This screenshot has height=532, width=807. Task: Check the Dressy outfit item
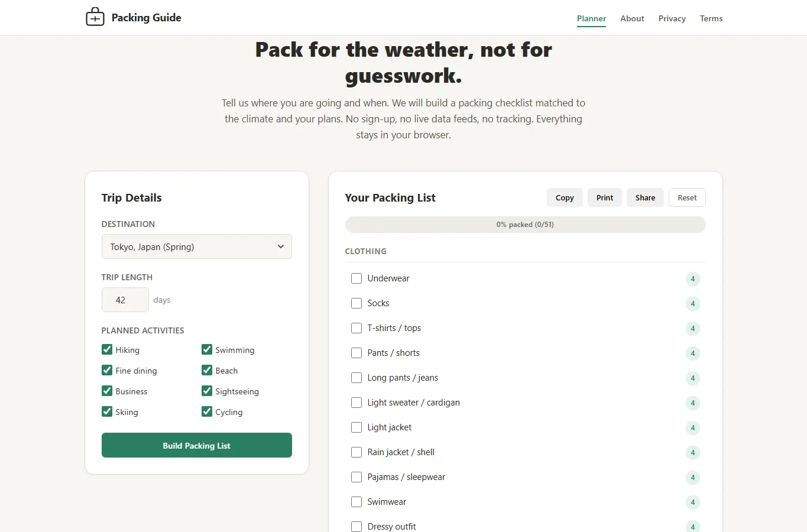(356, 526)
